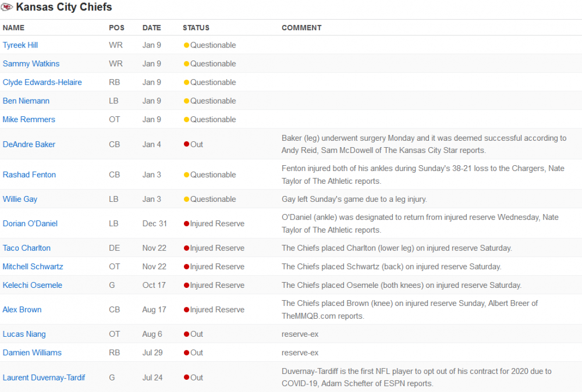The width and height of the screenshot is (582, 392).
Task: Click Kelechi Osemele's G position cell
Action: tap(112, 285)
